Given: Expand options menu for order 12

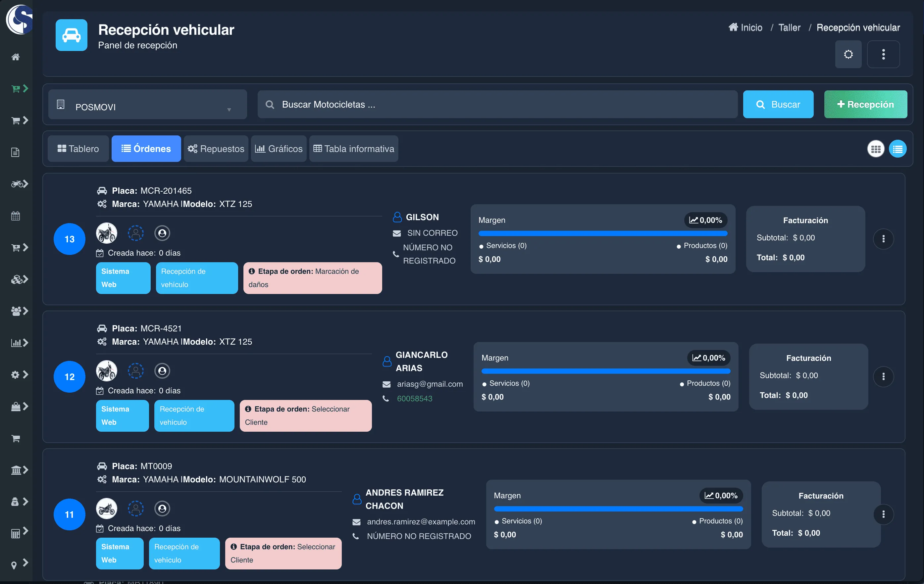Looking at the screenshot, I should tap(883, 377).
